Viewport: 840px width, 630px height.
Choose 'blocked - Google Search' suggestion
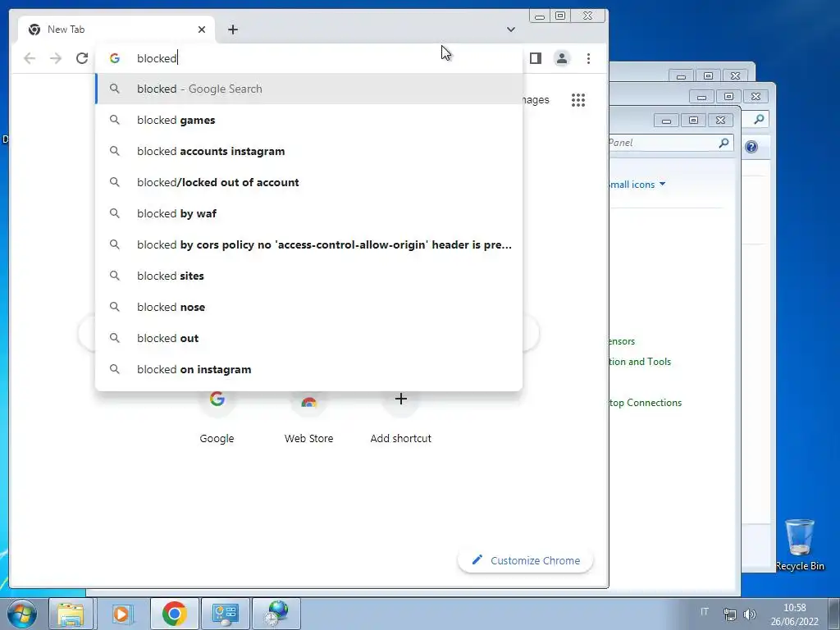click(308, 89)
